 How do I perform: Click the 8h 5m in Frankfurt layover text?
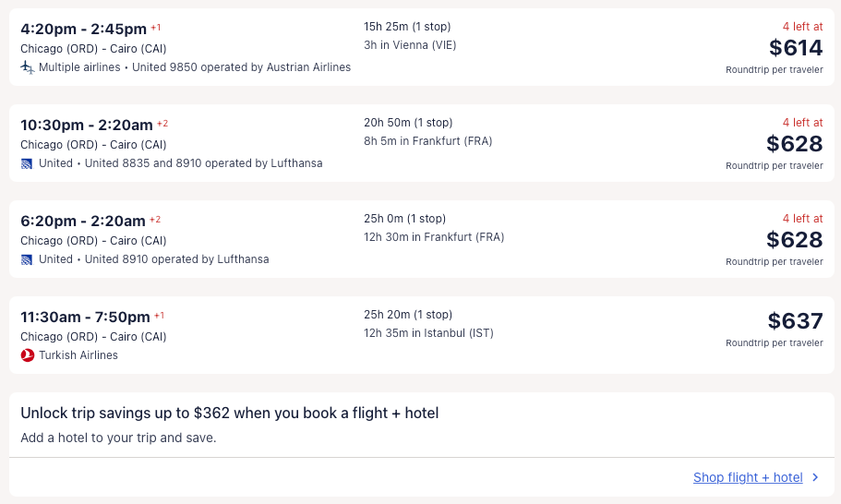tap(428, 141)
